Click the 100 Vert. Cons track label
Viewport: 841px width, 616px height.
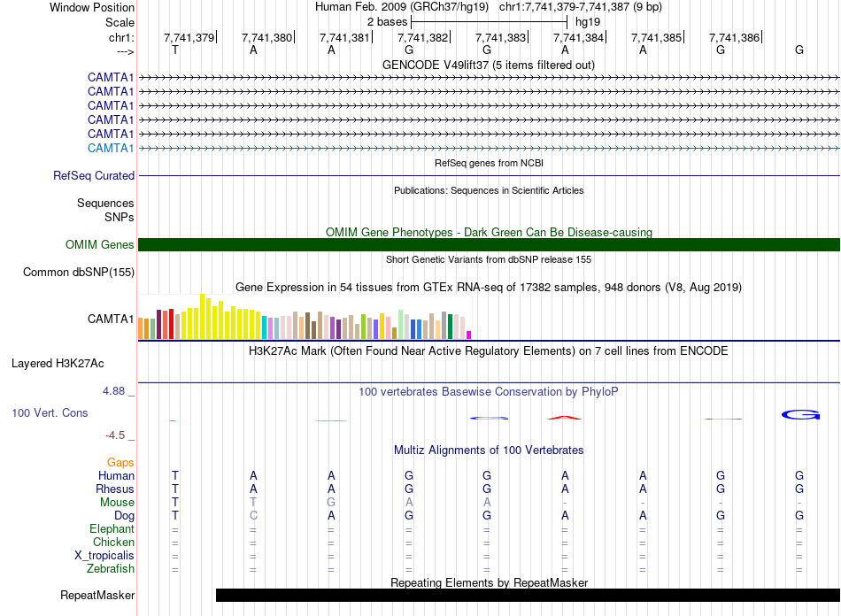click(x=50, y=413)
